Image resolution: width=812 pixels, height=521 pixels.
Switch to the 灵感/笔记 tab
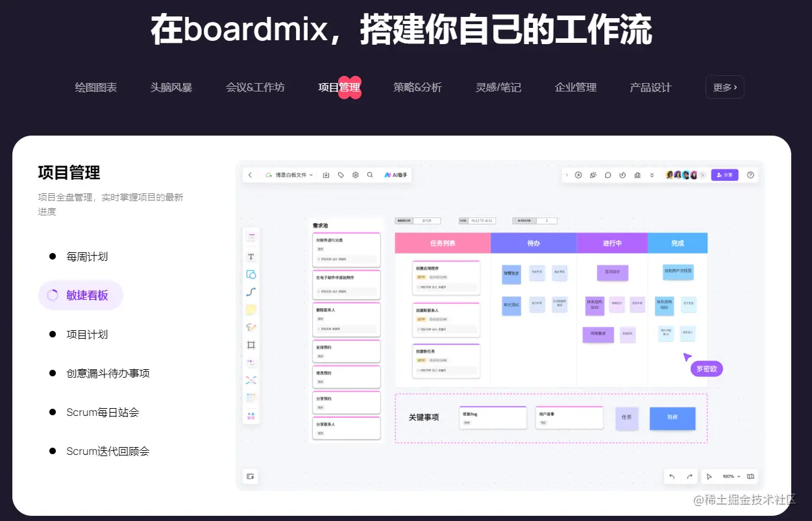coord(498,87)
